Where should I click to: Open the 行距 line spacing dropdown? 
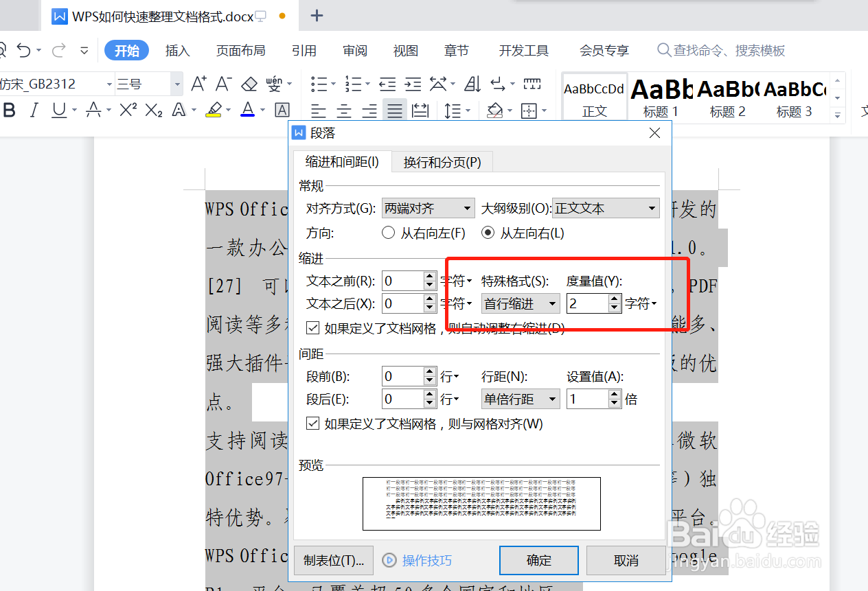click(520, 399)
